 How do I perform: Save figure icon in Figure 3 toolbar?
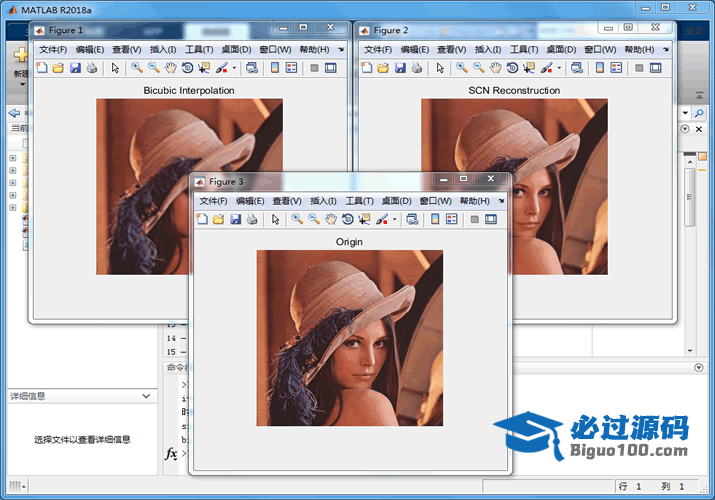(x=236, y=219)
